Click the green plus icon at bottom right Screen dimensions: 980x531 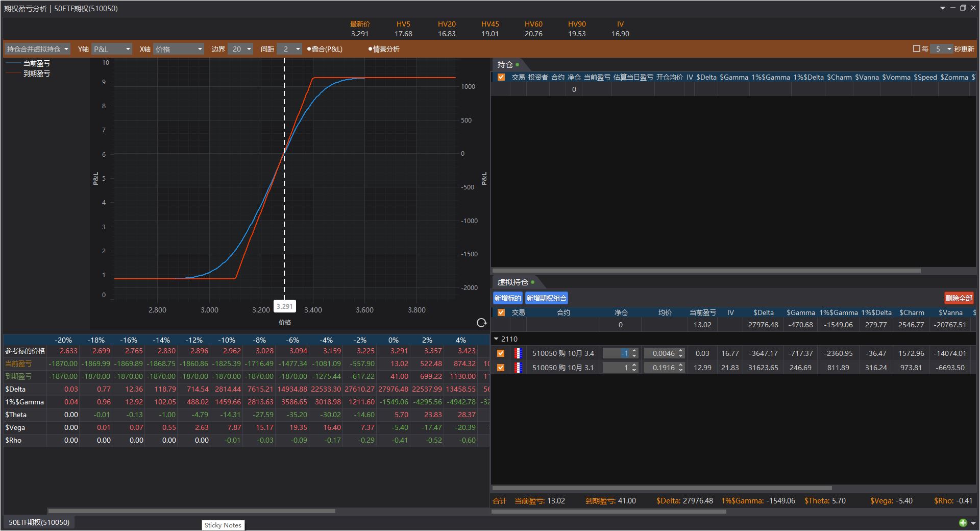[963, 522]
